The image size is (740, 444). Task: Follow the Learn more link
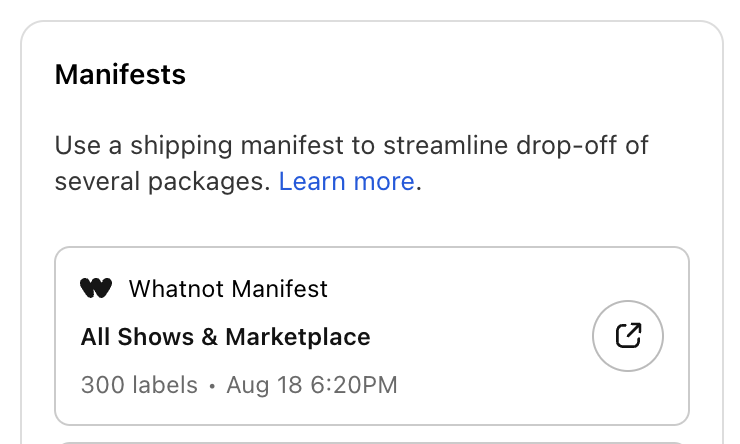(x=346, y=181)
